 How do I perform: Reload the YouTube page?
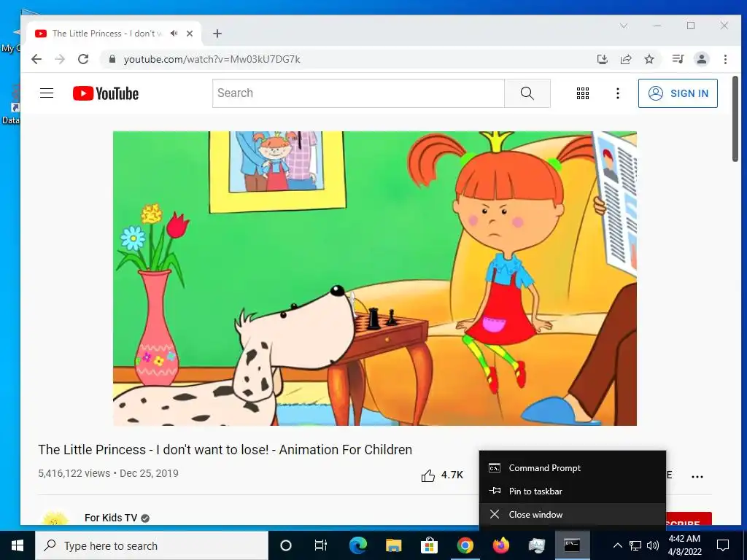pyautogui.click(x=83, y=59)
